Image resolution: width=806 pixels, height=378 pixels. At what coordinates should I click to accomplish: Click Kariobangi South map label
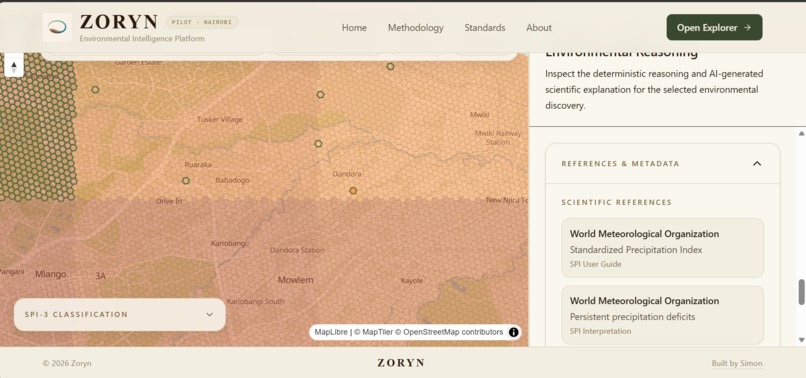(255, 301)
